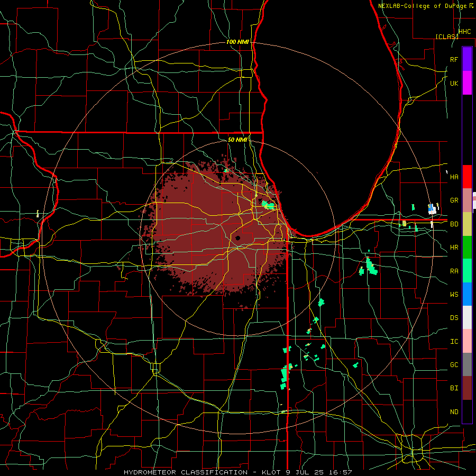The height and width of the screenshot is (476, 476).
Task: Click the olive-yellow BD legend swatch
Action: point(467,224)
